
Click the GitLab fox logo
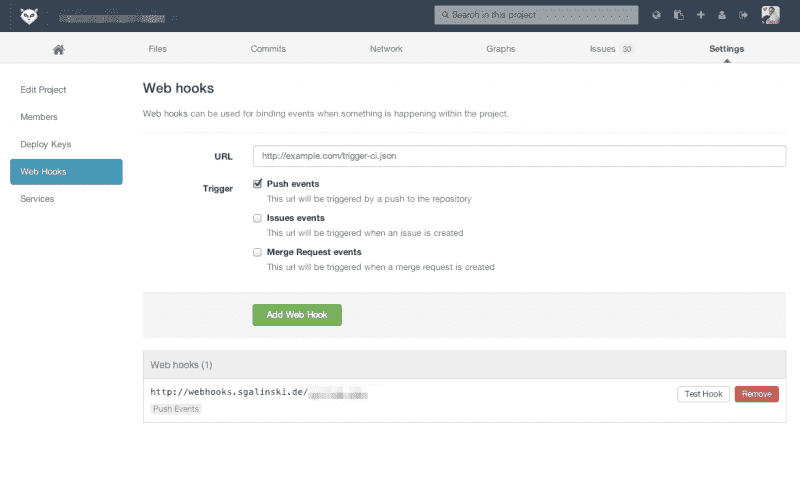29,16
